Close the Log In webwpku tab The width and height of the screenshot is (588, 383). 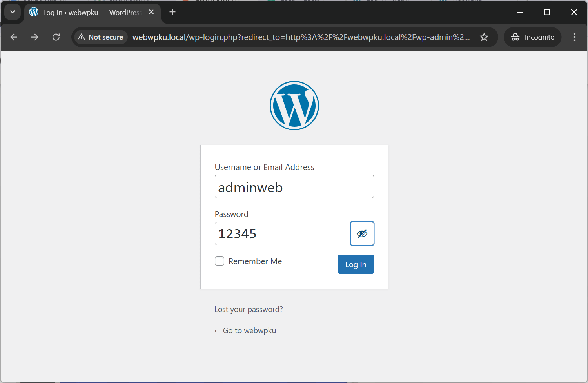[151, 12]
